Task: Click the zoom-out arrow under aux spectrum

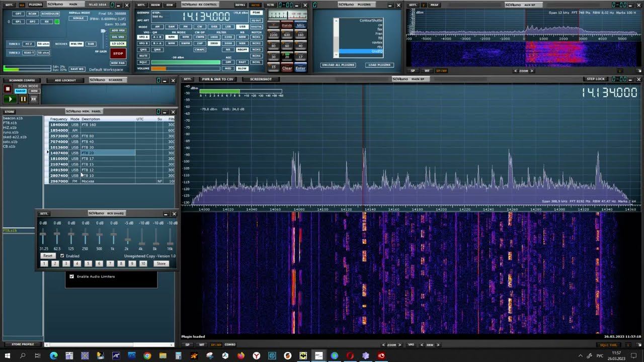Action: (x=515, y=71)
